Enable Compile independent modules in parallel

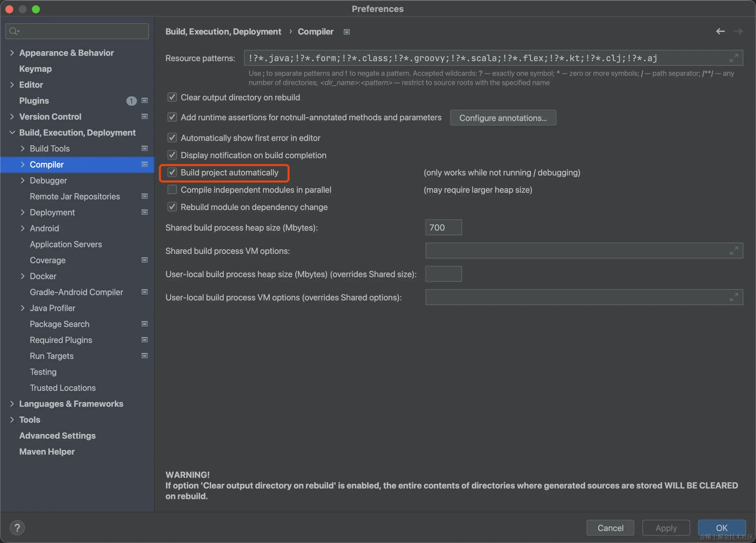point(172,189)
